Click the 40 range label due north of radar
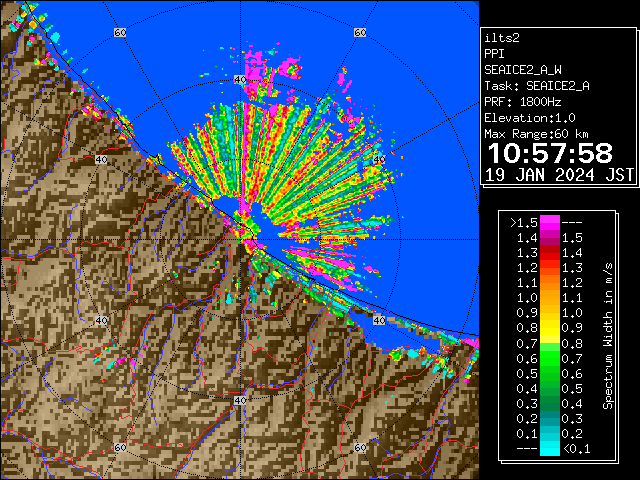 240,80
